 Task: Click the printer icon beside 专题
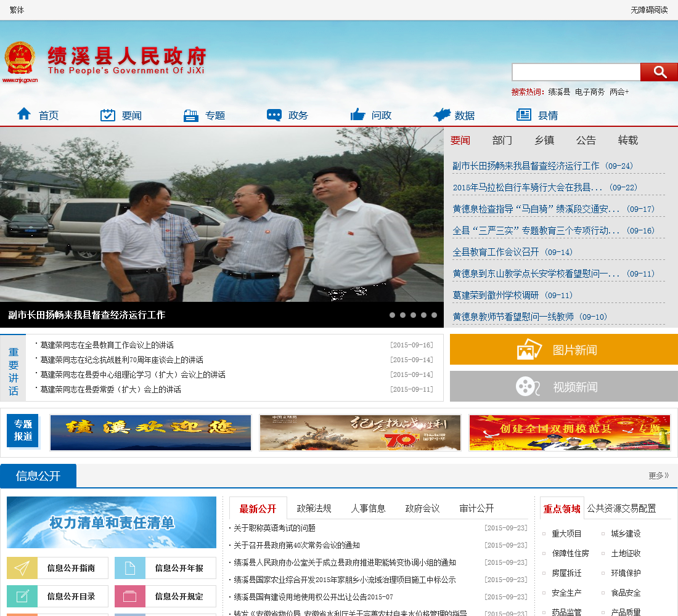(x=190, y=115)
